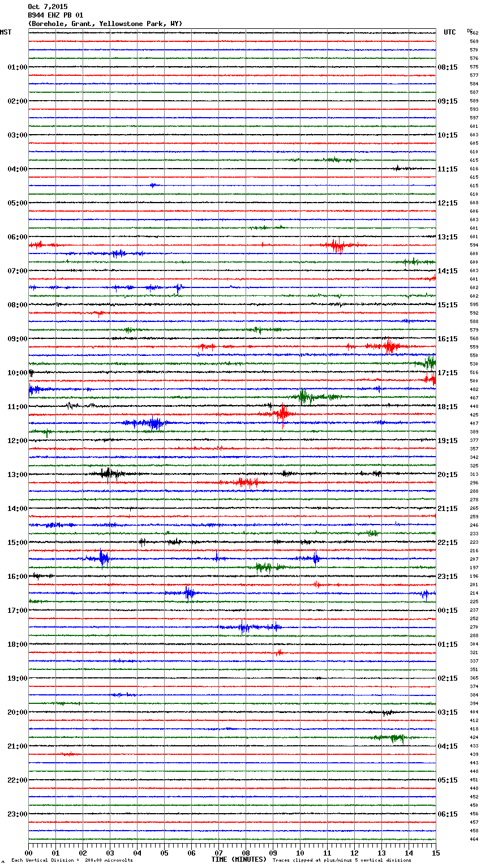Click the "TIME (MINUTES)" axis title
This screenshot has width=481, height=868.
239,860
